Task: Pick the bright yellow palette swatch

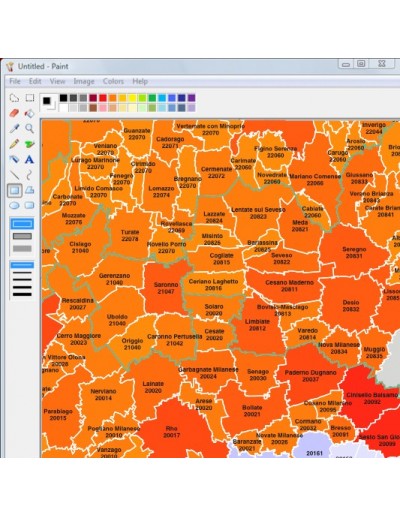Action: (132, 98)
